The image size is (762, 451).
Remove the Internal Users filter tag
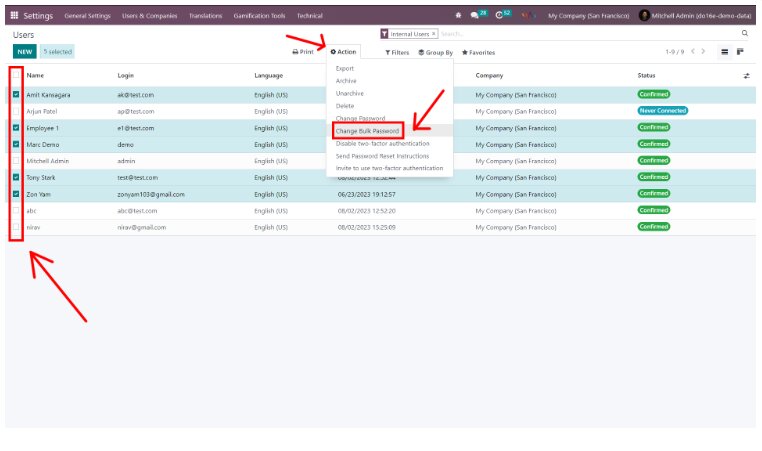(433, 34)
